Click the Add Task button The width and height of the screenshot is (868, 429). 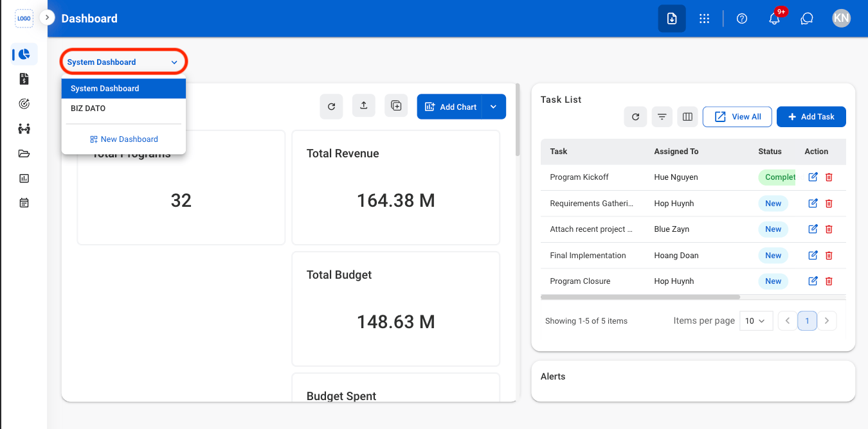pyautogui.click(x=811, y=117)
